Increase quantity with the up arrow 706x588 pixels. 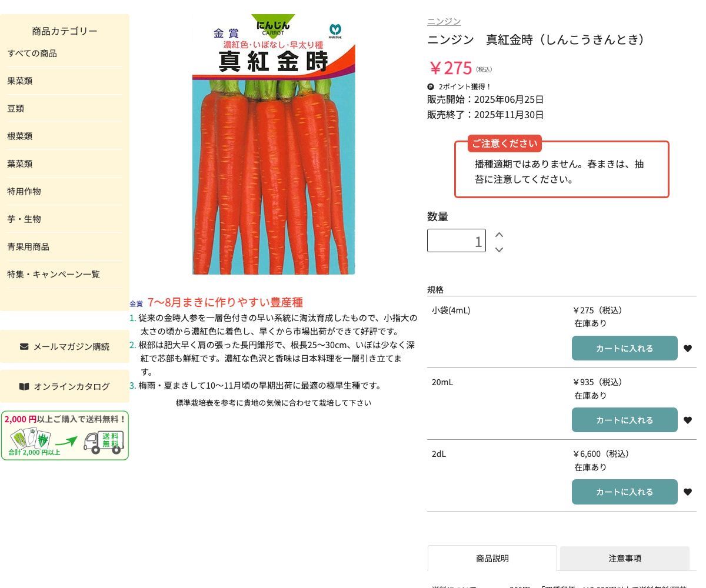499,234
